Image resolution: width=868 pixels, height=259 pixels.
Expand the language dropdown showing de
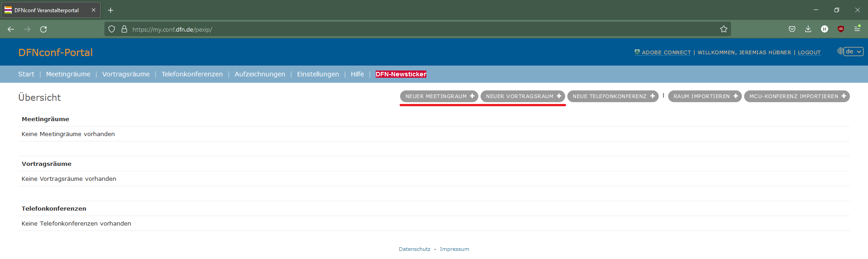coord(853,52)
